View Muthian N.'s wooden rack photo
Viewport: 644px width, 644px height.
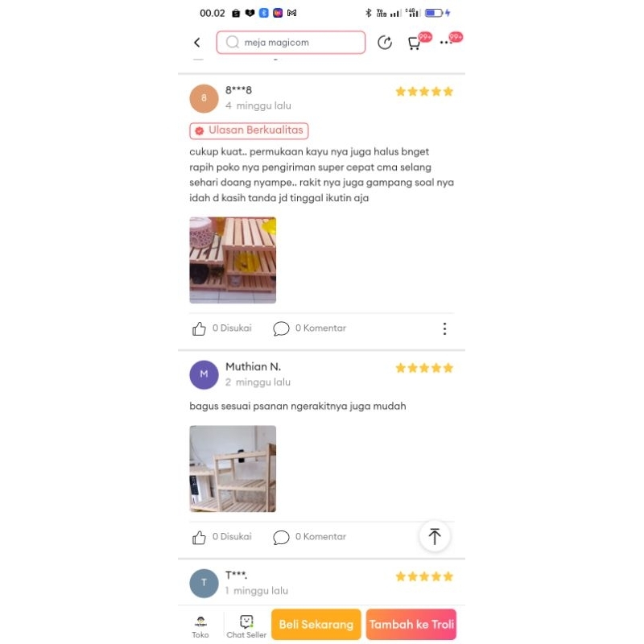click(233, 469)
